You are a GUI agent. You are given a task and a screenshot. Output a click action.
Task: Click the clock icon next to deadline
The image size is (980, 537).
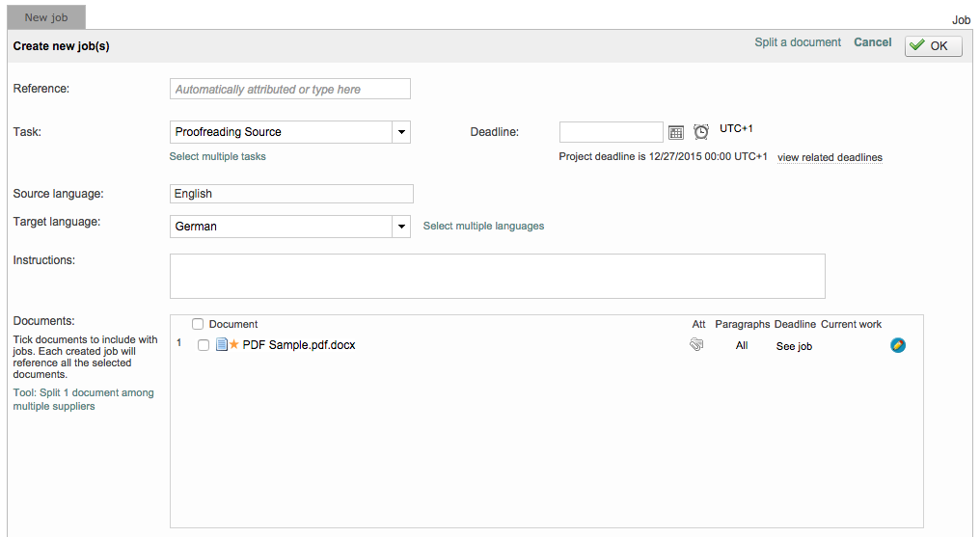click(x=701, y=132)
